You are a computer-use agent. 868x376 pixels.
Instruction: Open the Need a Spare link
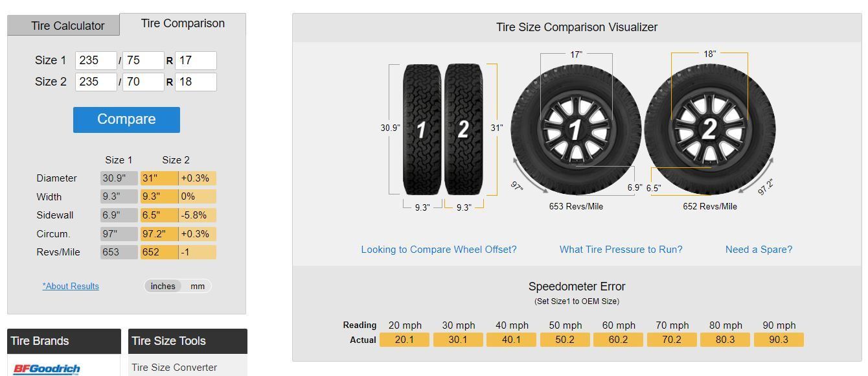pos(758,249)
